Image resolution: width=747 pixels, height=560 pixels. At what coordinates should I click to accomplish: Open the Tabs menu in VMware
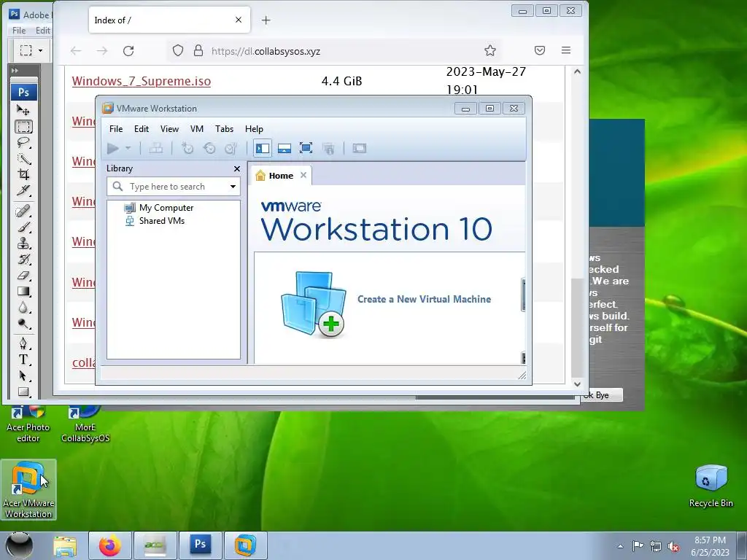225,129
